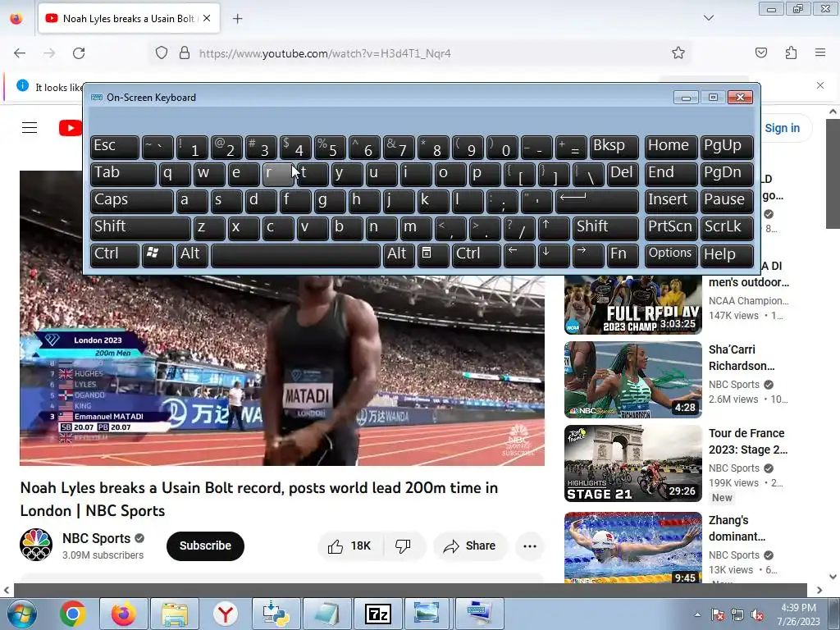Dismiss the notification bar
Image resolution: width=840 pixels, height=630 pixels.
(820, 85)
